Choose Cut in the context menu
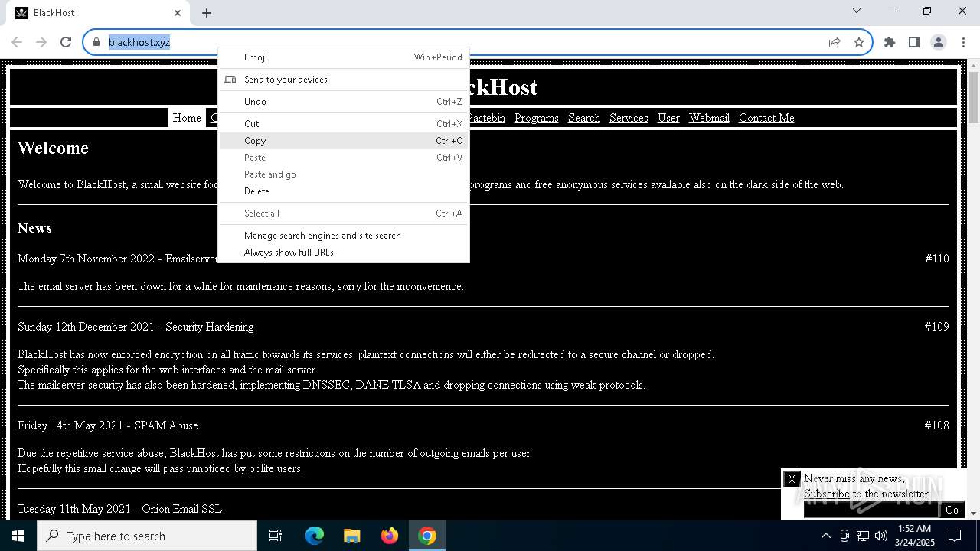 click(x=345, y=124)
